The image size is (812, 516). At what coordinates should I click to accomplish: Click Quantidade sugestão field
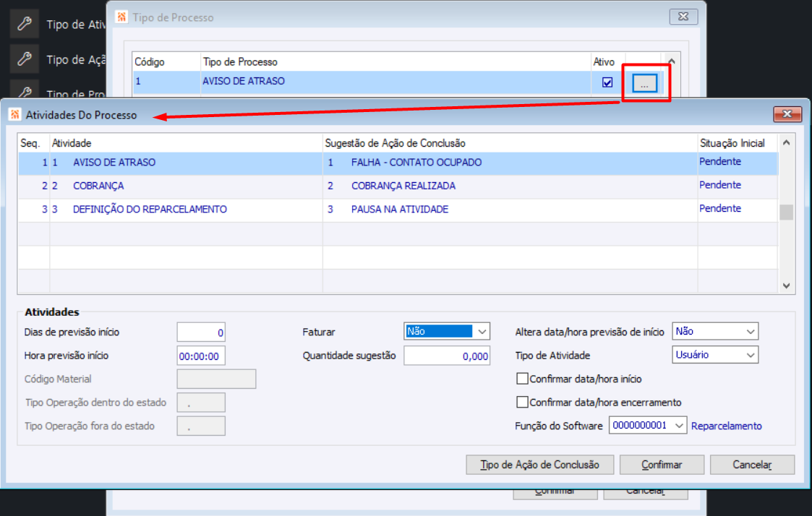point(447,356)
